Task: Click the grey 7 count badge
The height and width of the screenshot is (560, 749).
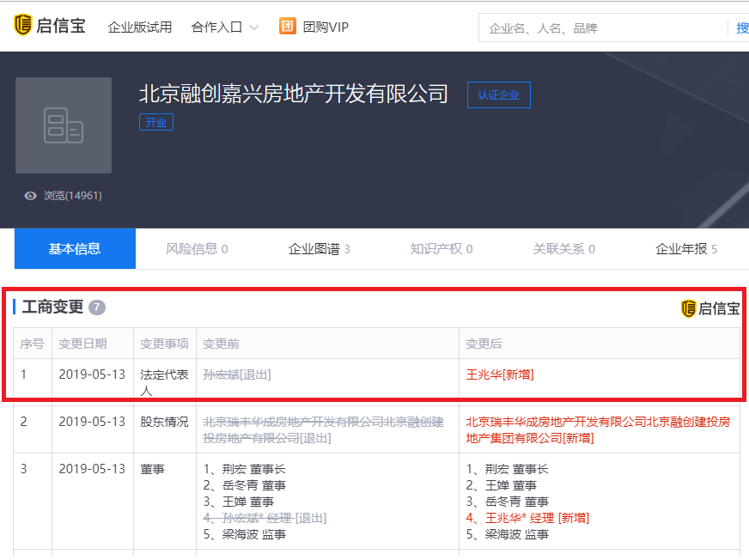Action: (97, 307)
